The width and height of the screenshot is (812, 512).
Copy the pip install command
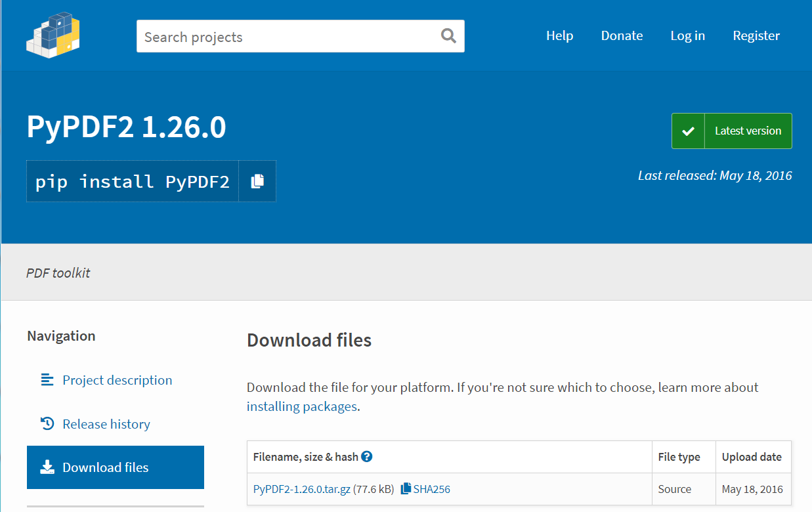(x=257, y=181)
